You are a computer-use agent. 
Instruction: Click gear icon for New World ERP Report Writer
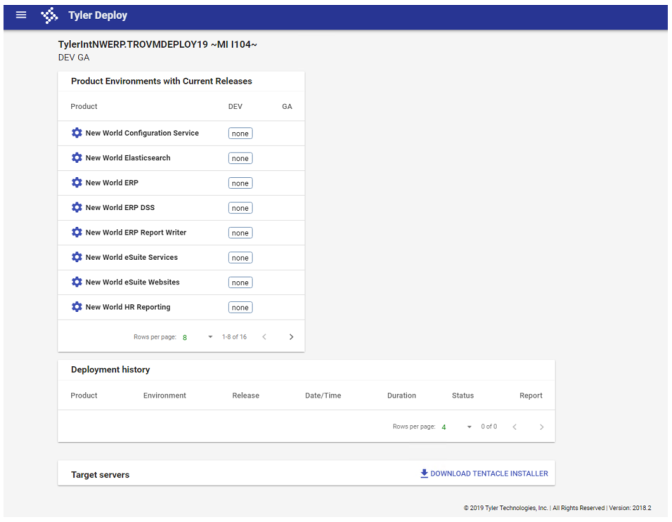[x=77, y=232]
